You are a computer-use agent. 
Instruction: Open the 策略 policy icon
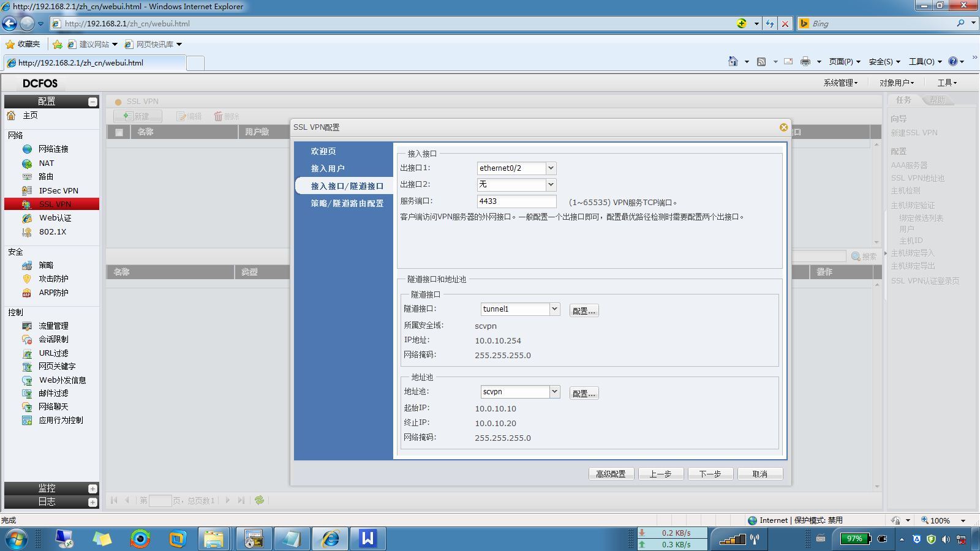[x=27, y=265]
